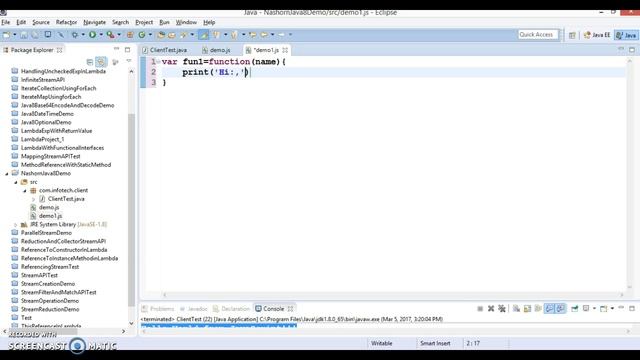Switch to the Problems tab
Image resolution: width=640 pixels, height=360 pixels.
pyautogui.click(x=158, y=309)
